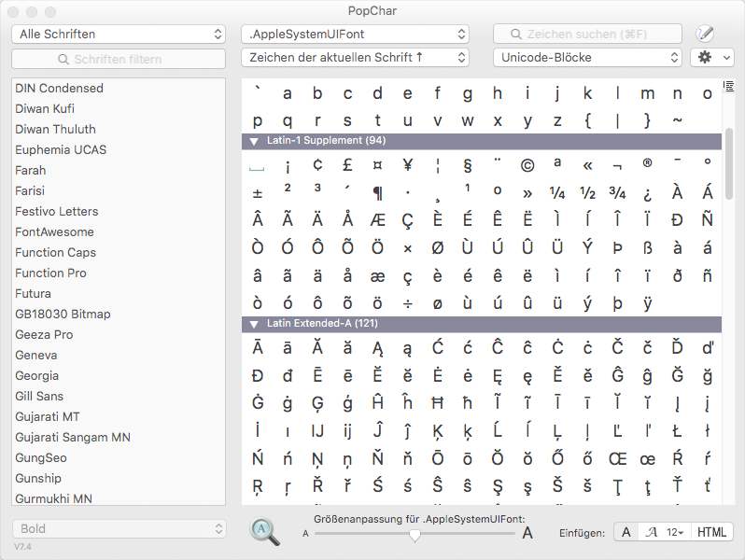Viewport: 745px width, 560px height.
Task: Select the cent sign ¢
Action: tap(317, 165)
